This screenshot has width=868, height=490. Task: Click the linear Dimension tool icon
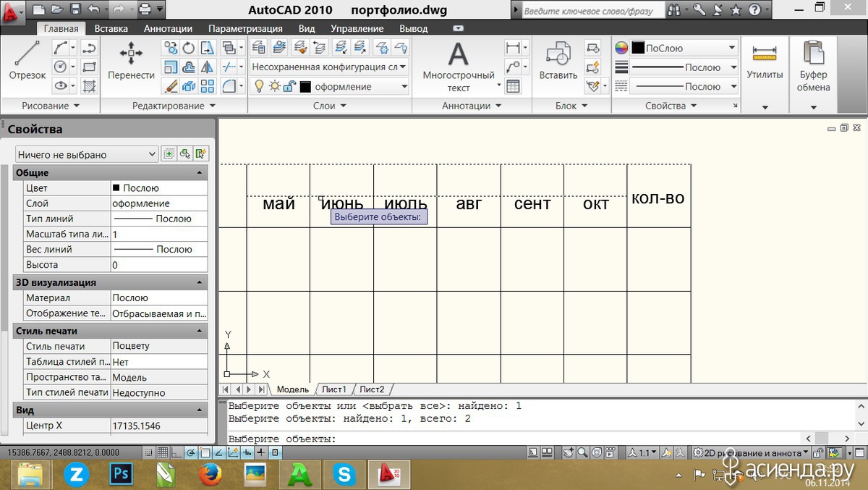point(513,48)
